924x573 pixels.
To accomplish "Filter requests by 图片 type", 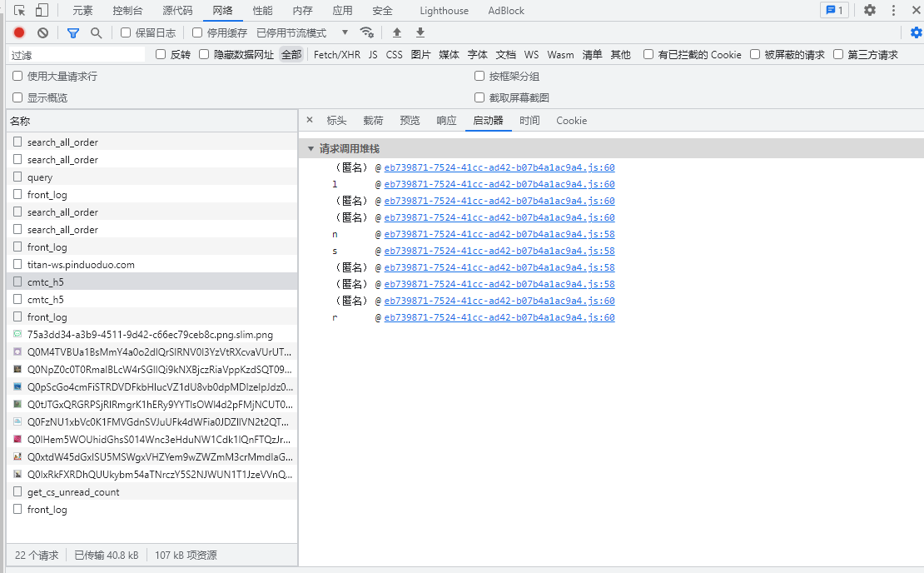I will click(x=420, y=54).
